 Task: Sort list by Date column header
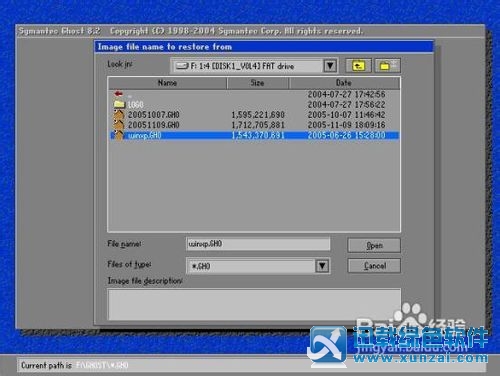pyautogui.click(x=344, y=83)
